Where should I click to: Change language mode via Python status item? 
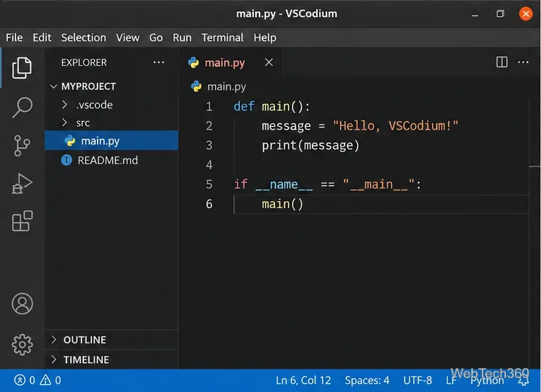(x=487, y=380)
